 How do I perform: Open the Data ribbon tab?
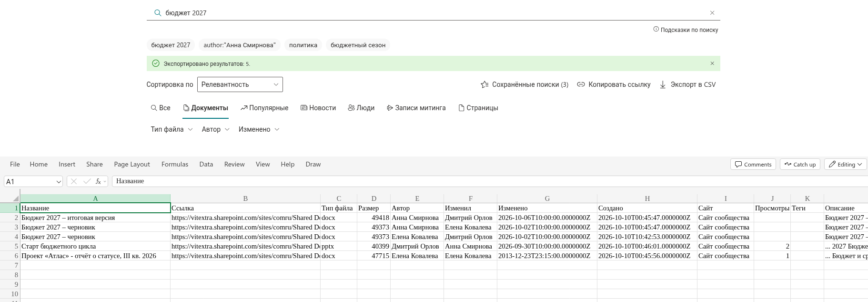click(206, 164)
